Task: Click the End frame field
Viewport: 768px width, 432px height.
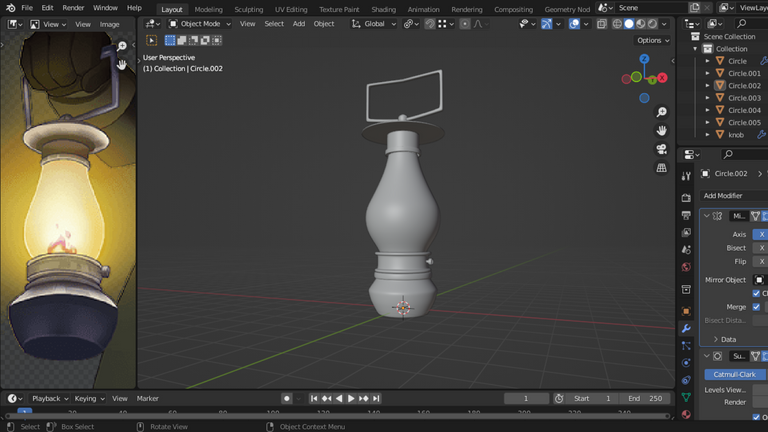Action: coord(645,398)
